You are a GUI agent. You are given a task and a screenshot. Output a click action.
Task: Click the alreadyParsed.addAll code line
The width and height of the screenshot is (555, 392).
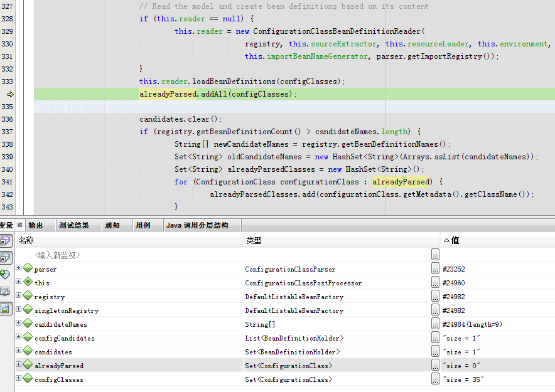pyautogui.click(x=218, y=94)
